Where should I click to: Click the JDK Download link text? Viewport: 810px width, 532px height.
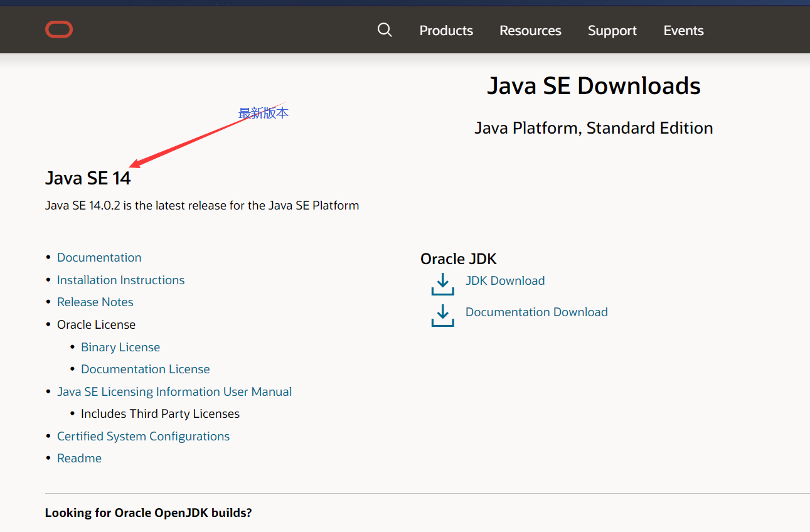tap(505, 280)
